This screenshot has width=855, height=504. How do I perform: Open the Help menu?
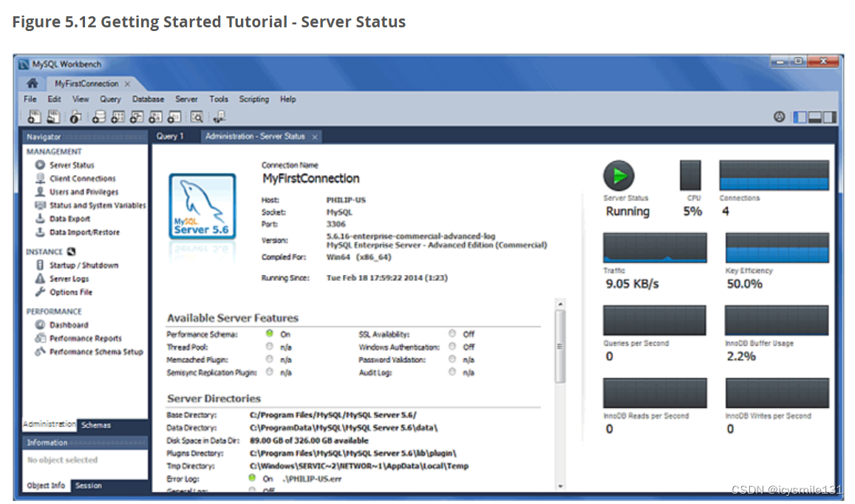pos(288,99)
